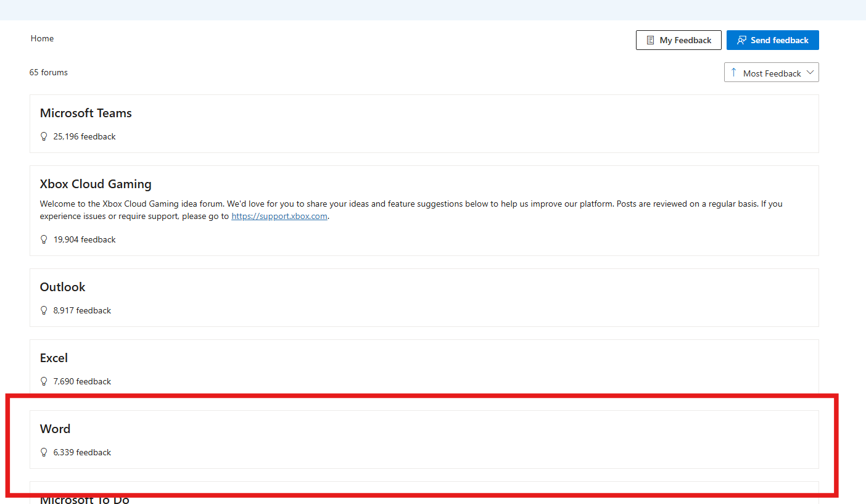The width and height of the screenshot is (866, 504).
Task: Click the document icon in My Feedback button
Action: coord(650,40)
